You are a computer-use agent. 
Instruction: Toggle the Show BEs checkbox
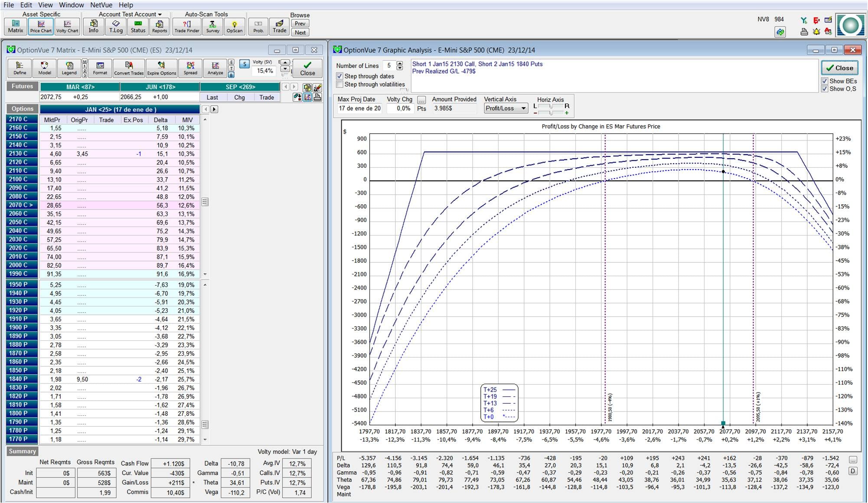click(825, 81)
